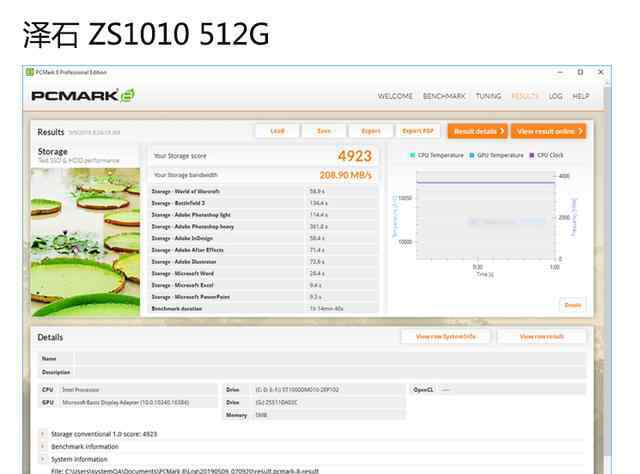Select the Storage - World of Warcraft row
The image size is (640, 474).
(264, 191)
